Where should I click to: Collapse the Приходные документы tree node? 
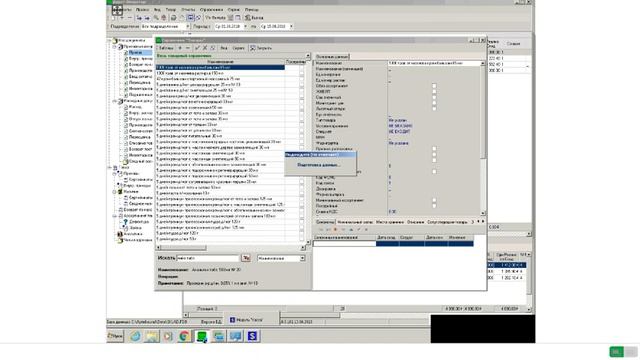click(x=115, y=47)
